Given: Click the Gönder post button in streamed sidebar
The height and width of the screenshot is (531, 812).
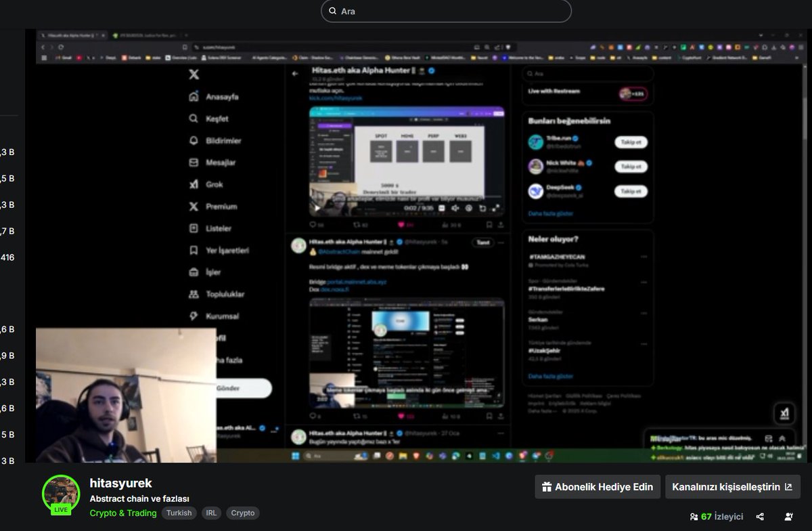Looking at the screenshot, I should [x=244, y=388].
